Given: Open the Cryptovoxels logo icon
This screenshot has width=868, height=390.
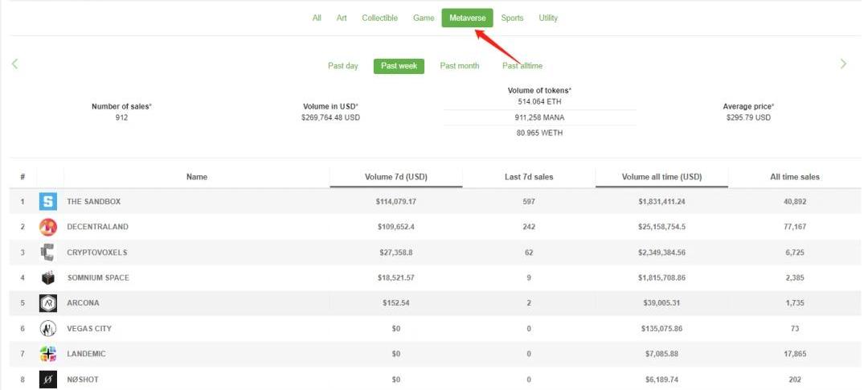Looking at the screenshot, I should [48, 252].
